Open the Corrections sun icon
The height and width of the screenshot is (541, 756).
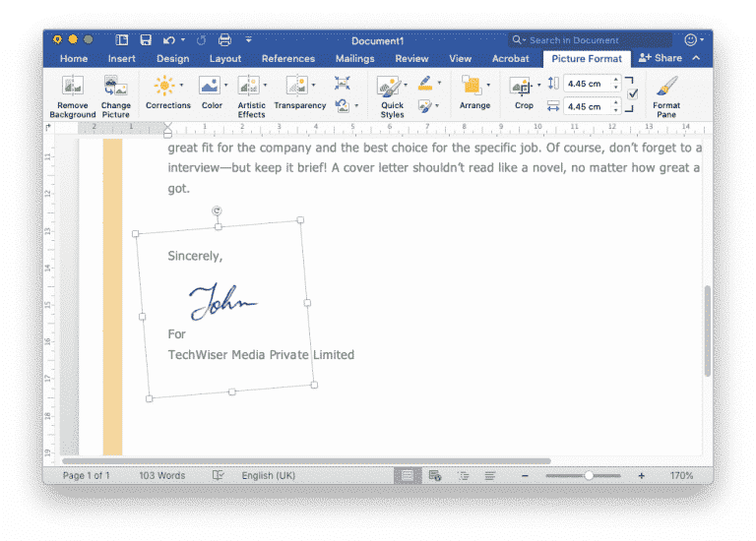[x=164, y=86]
